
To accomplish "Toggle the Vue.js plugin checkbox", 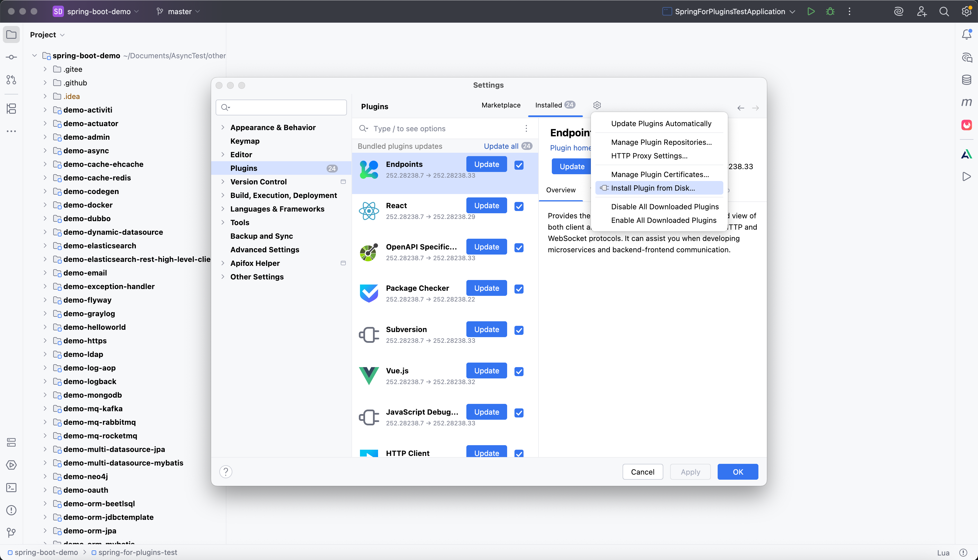I will pos(519,372).
